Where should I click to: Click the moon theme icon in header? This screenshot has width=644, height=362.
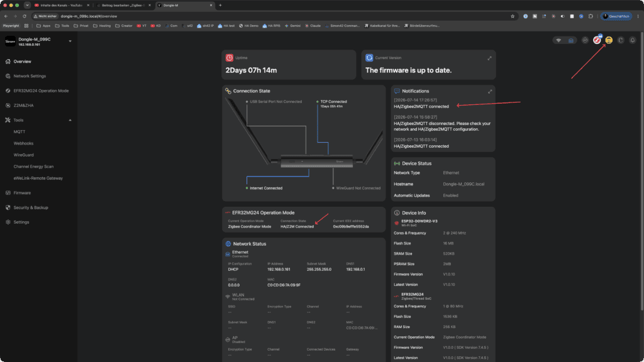[x=621, y=40]
